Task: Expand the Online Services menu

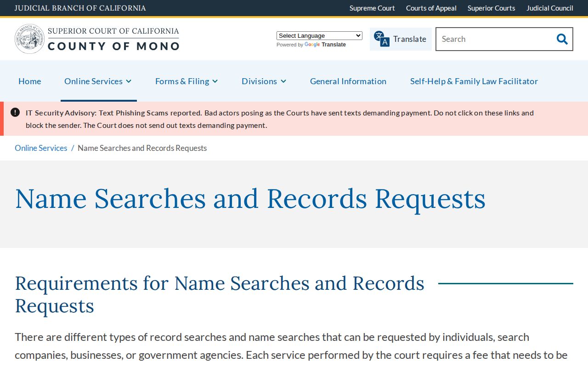Action: coord(98,81)
